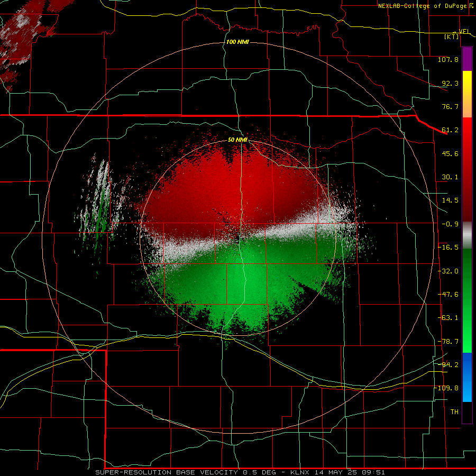Image resolution: width=476 pixels, height=476 pixels.
Task: Pick the gray near-zero segment of color bar
Action: (467, 235)
